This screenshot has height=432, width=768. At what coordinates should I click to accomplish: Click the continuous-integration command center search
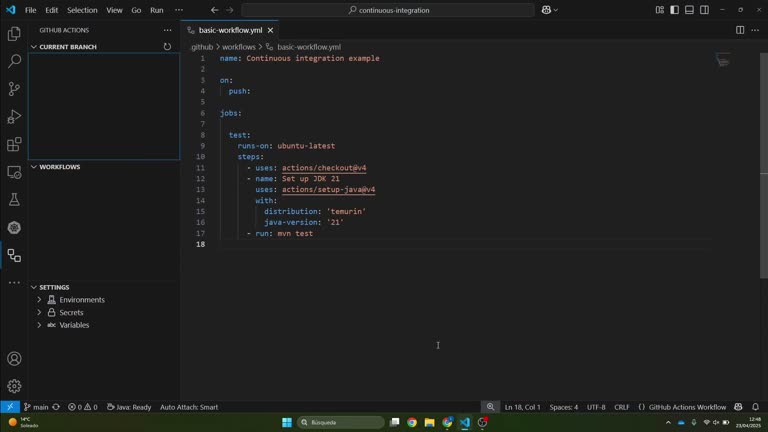pyautogui.click(x=388, y=10)
